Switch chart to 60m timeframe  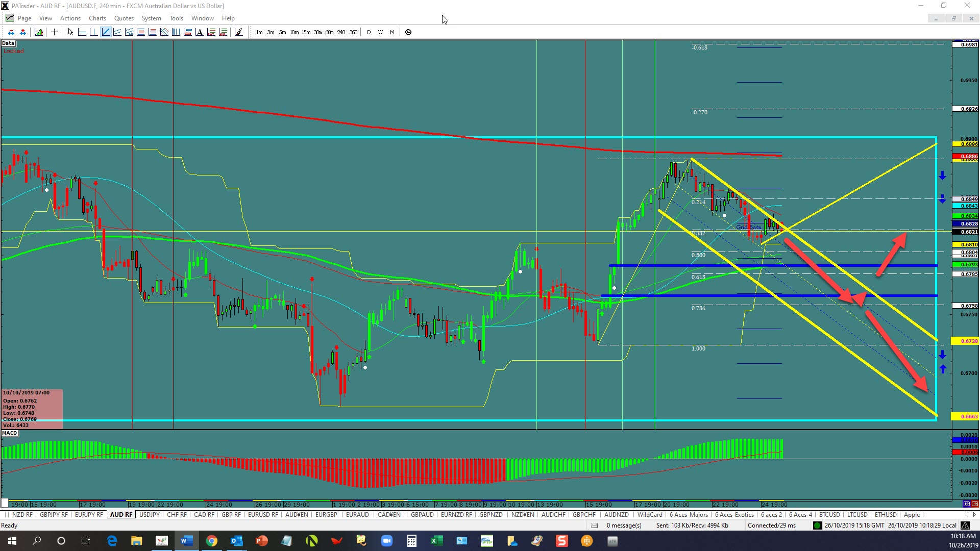tap(329, 32)
